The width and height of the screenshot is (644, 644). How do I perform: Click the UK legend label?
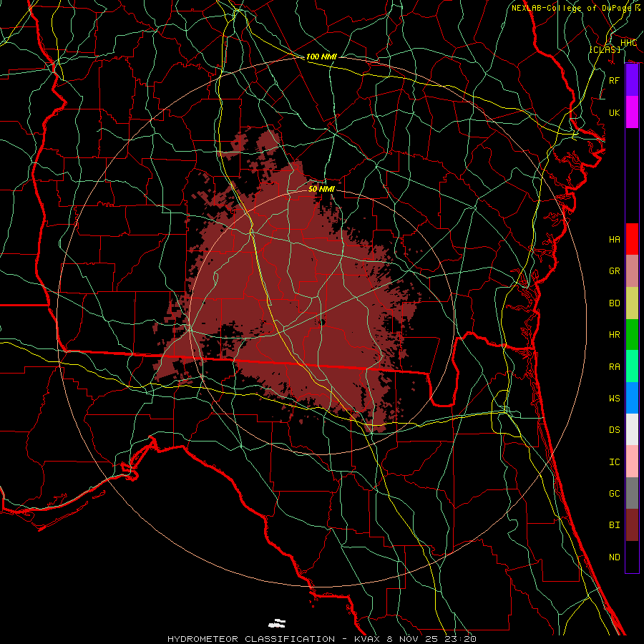(615, 112)
